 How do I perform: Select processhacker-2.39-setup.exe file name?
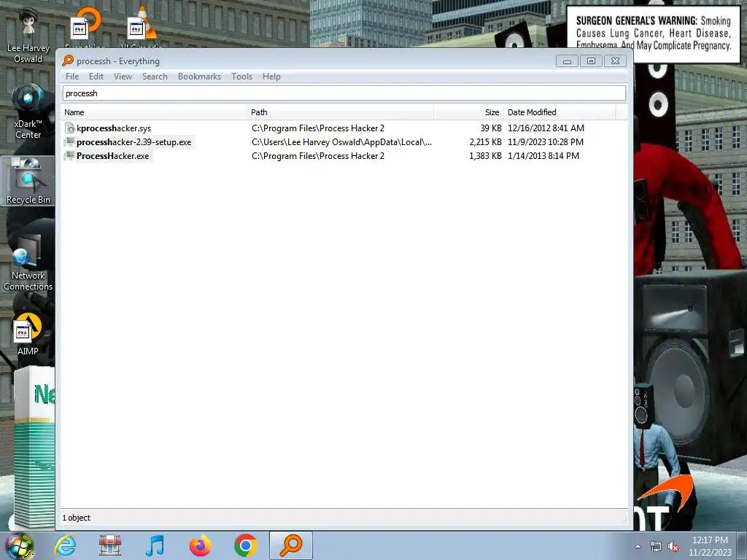pos(134,142)
